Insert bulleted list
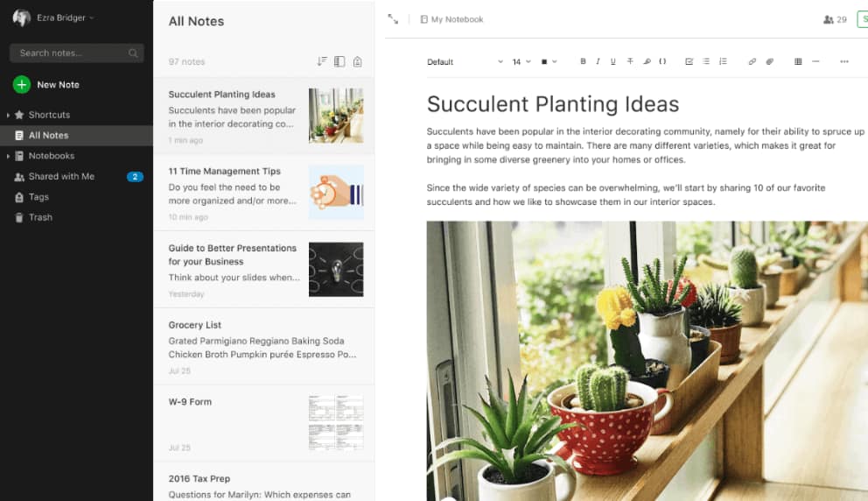The image size is (868, 501). pos(706,61)
